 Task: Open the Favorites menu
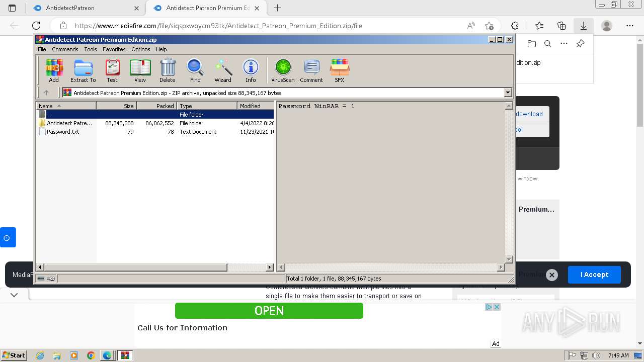(114, 49)
